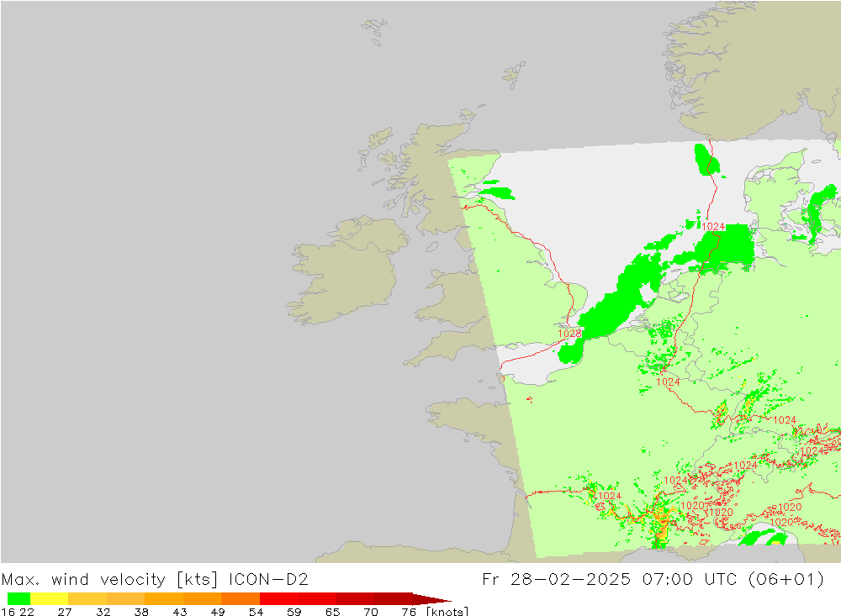This screenshot has height=616, width=841.
Task: Click the legend value "43"
Action: pos(180,612)
